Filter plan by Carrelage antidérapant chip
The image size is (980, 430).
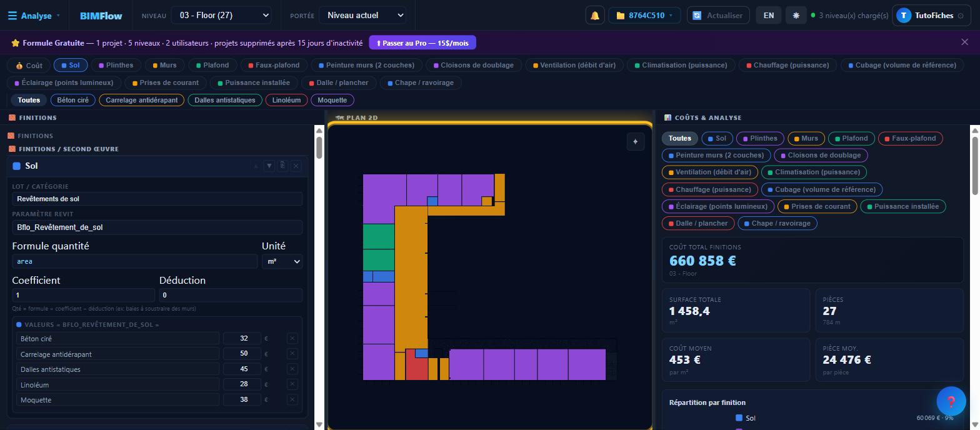coord(142,100)
